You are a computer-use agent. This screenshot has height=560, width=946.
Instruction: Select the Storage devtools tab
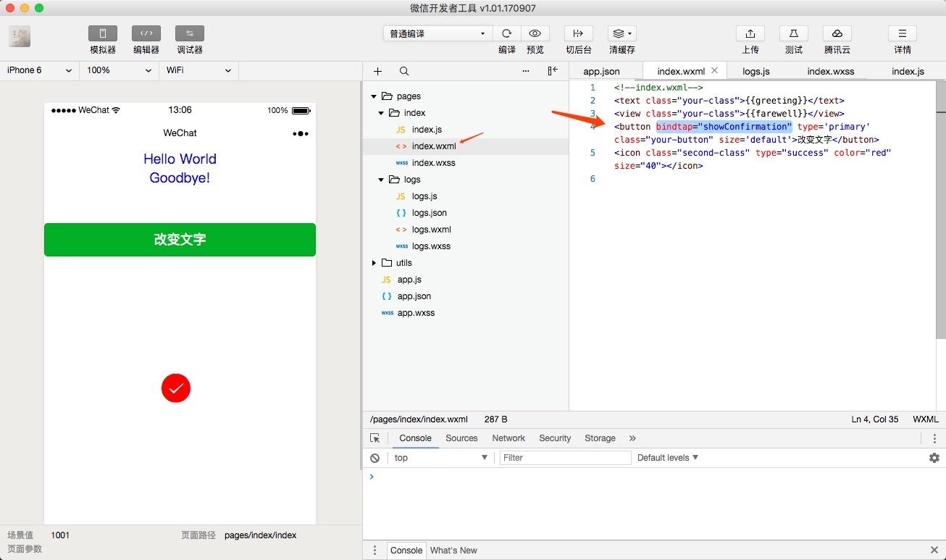(600, 438)
